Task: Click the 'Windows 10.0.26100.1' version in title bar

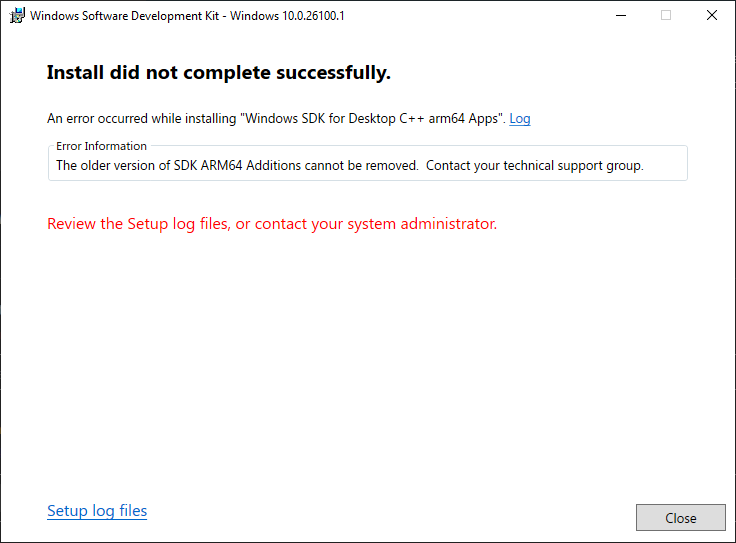Action: pyautogui.click(x=287, y=16)
